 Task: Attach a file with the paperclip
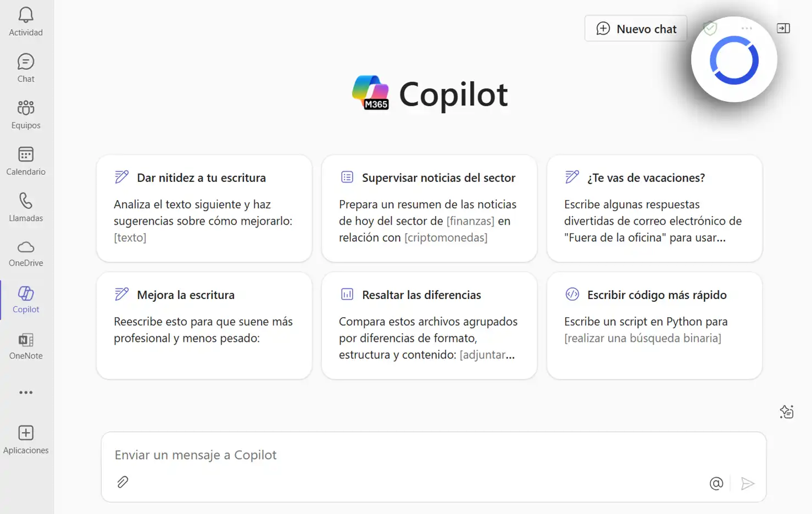(123, 482)
